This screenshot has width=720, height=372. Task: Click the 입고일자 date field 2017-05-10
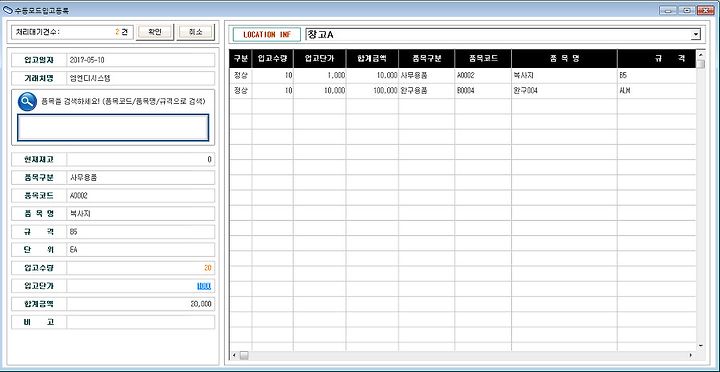pos(141,60)
